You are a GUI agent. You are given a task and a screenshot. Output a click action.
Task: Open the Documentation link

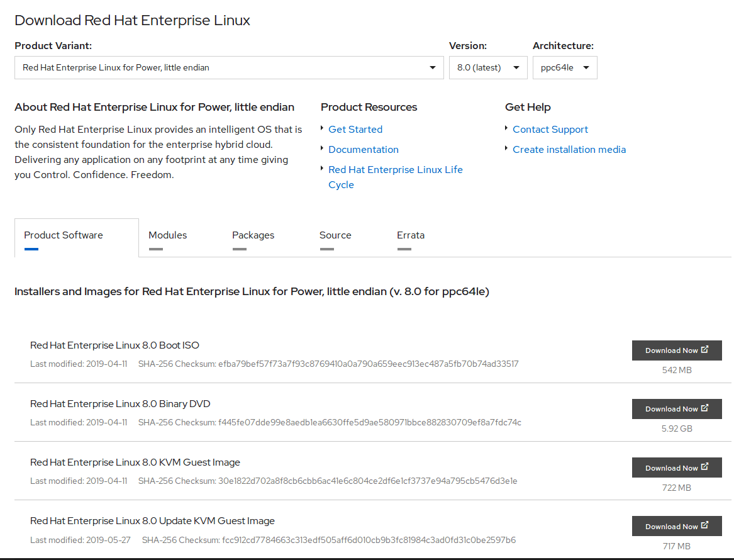point(364,150)
